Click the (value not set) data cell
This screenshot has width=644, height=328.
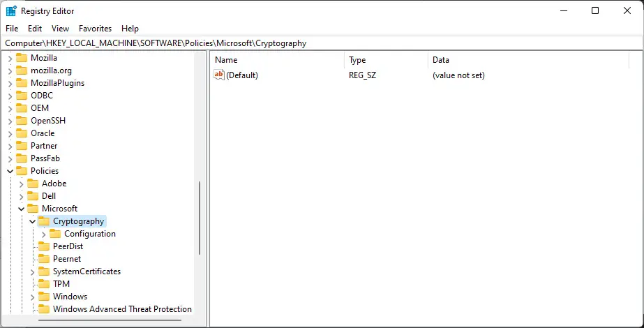(x=458, y=75)
